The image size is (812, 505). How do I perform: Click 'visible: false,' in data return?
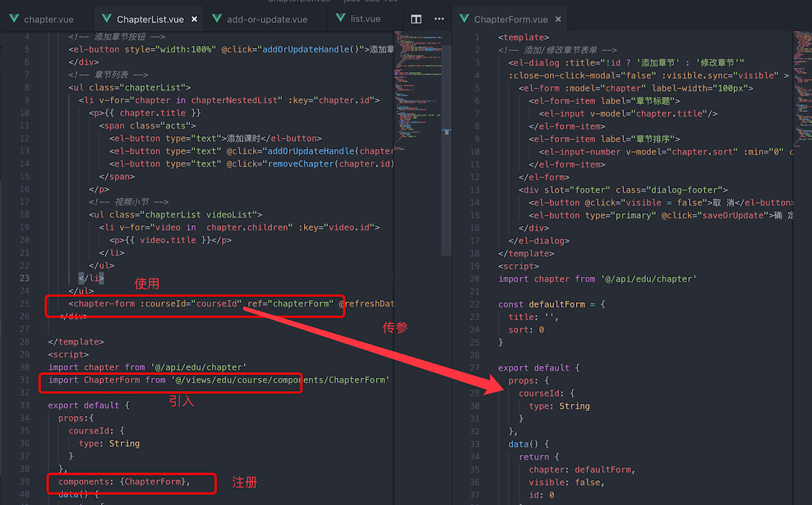click(567, 482)
